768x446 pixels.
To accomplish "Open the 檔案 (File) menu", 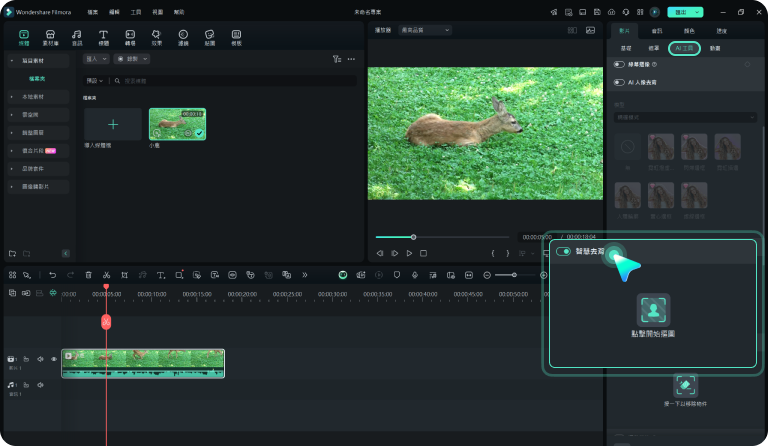I will point(93,12).
